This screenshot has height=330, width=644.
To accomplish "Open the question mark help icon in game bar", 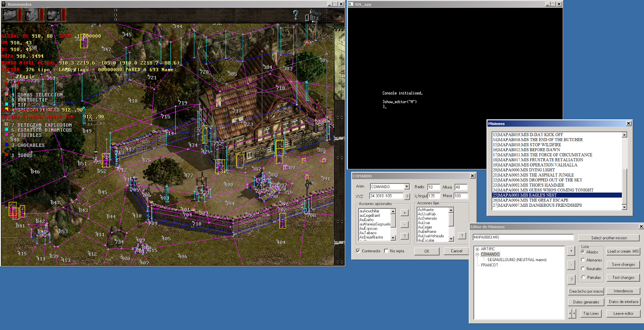I will point(296,15).
